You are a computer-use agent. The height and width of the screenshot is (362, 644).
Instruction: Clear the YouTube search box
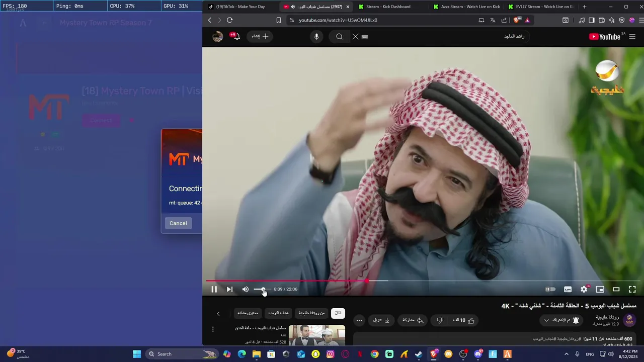click(355, 36)
